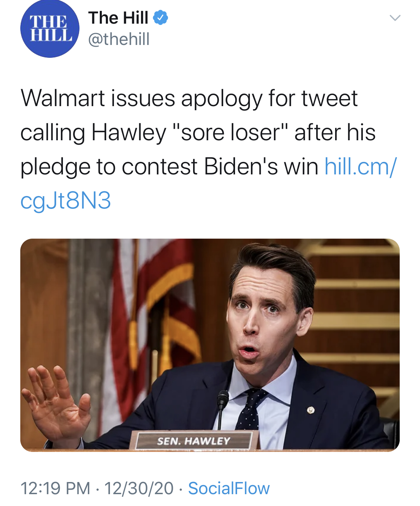Click the lapel pin on jacket
The width and height of the screenshot is (420, 506).
coord(310,410)
